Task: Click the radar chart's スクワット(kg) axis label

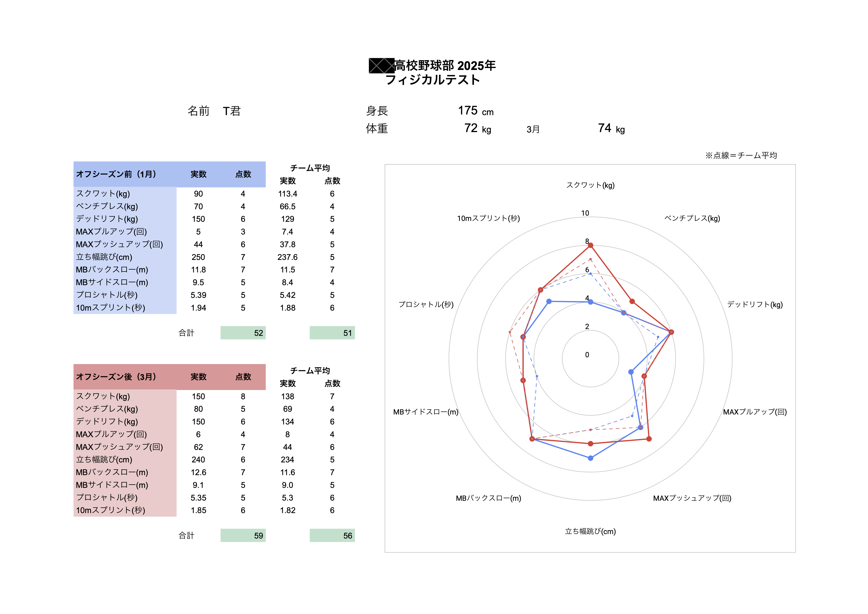Action: pyautogui.click(x=590, y=185)
